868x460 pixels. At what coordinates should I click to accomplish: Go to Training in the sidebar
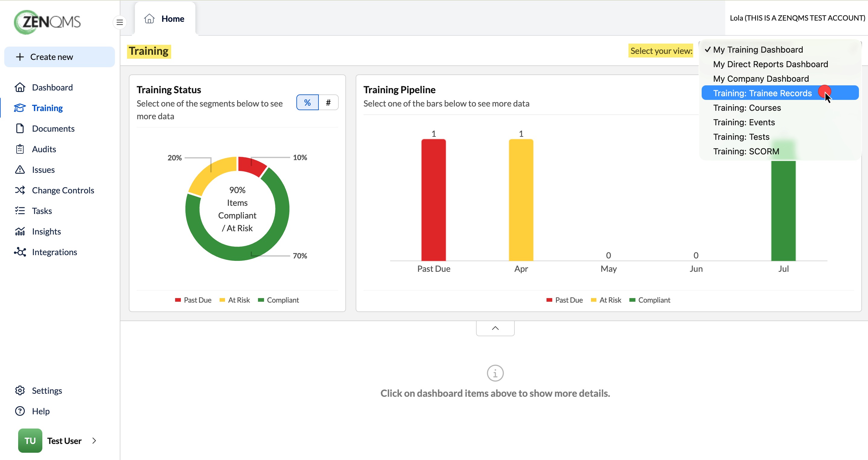pos(47,108)
